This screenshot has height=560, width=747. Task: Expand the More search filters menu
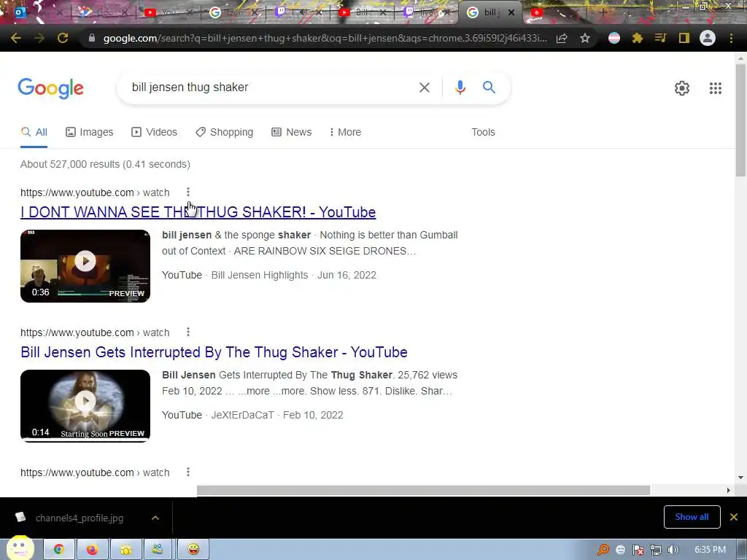[x=345, y=132]
